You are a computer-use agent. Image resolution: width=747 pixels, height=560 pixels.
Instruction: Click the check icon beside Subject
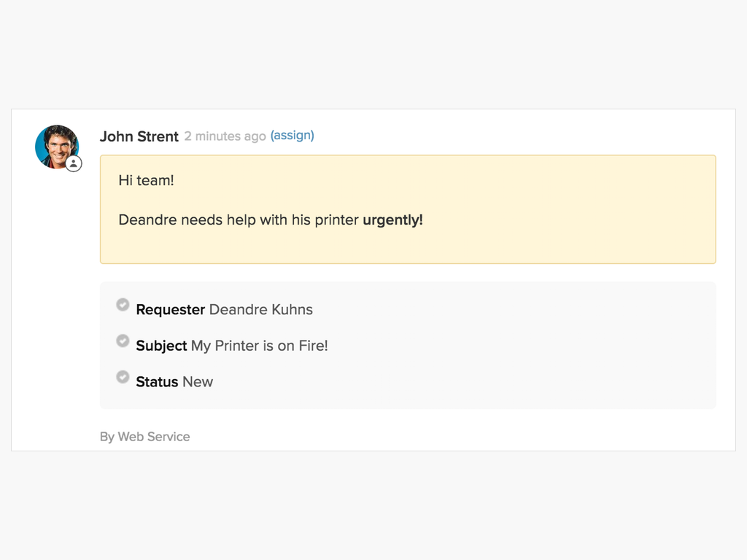pyautogui.click(x=123, y=341)
